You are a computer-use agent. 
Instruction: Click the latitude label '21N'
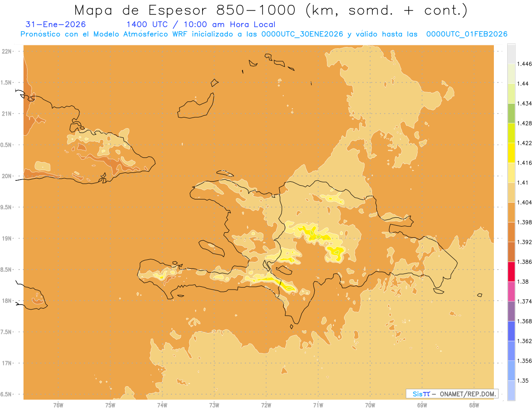(x=6, y=114)
